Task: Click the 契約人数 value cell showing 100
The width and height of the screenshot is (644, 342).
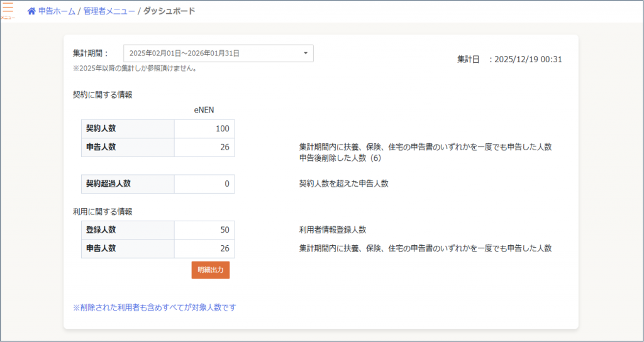Action: [204, 129]
